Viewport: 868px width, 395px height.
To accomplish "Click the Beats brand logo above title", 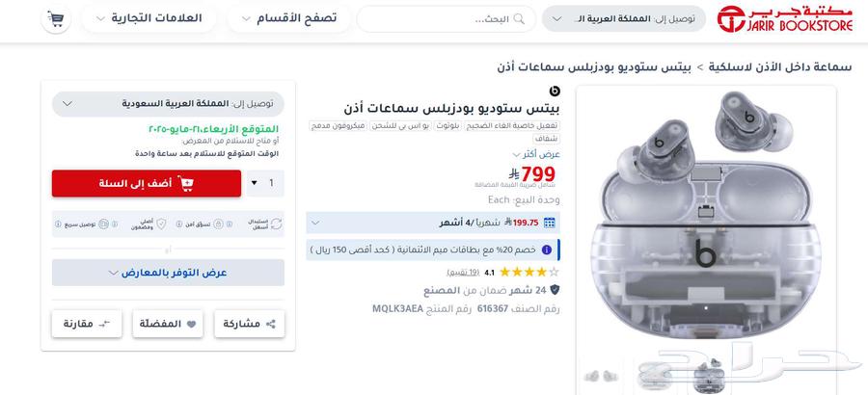I will 555,91.
